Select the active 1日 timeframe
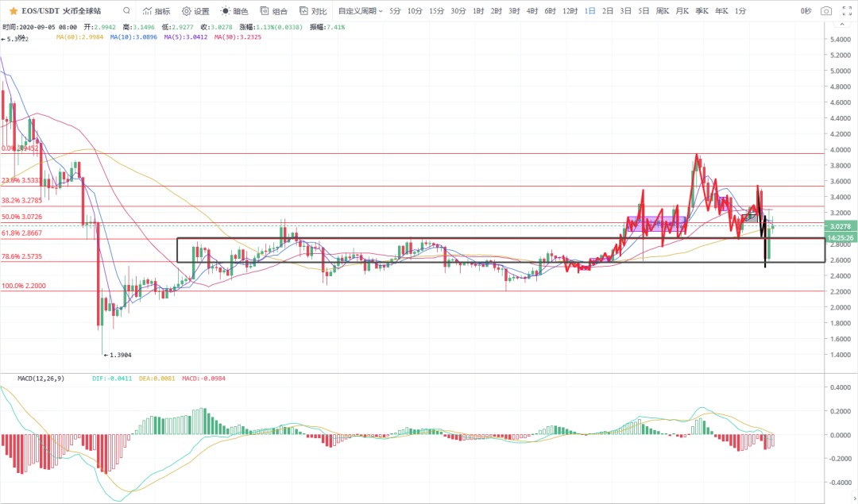 point(589,11)
